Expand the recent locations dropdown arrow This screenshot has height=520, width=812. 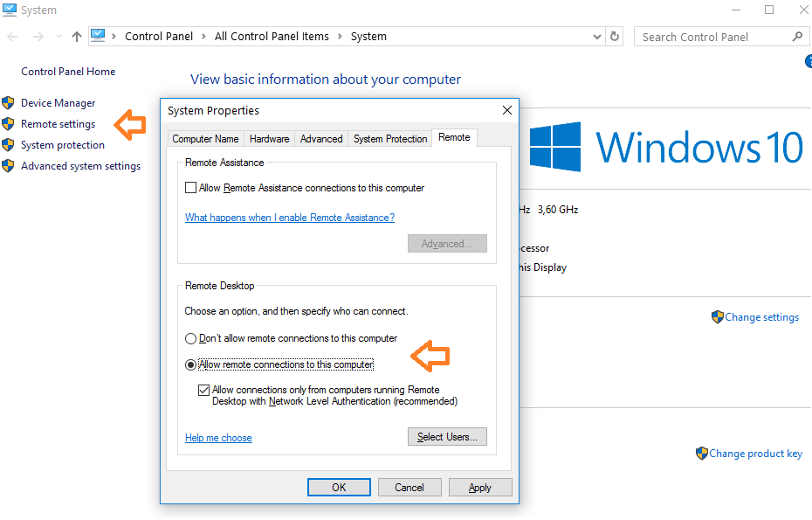(58, 37)
